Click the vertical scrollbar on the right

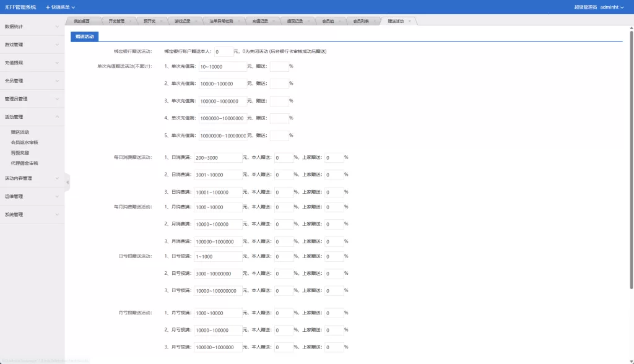point(631,160)
